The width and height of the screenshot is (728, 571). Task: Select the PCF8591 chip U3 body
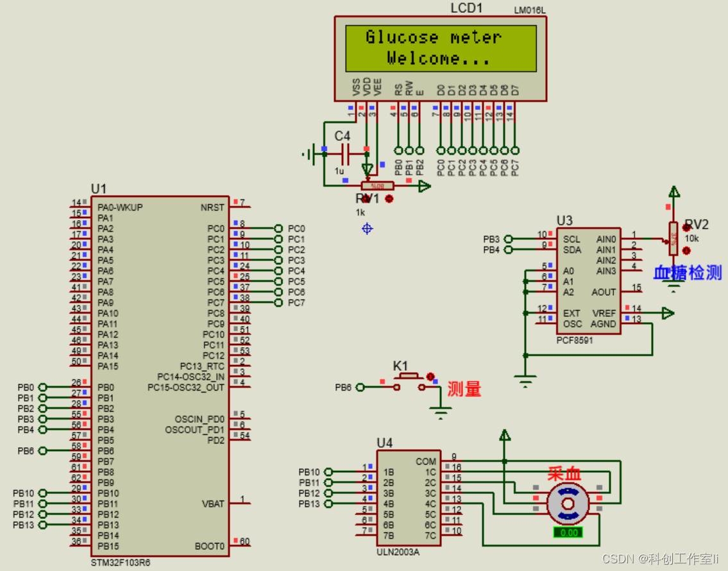(589, 281)
